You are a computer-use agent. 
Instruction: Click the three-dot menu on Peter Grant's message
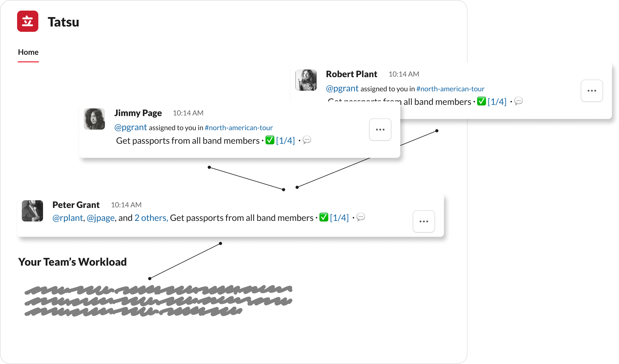424,221
